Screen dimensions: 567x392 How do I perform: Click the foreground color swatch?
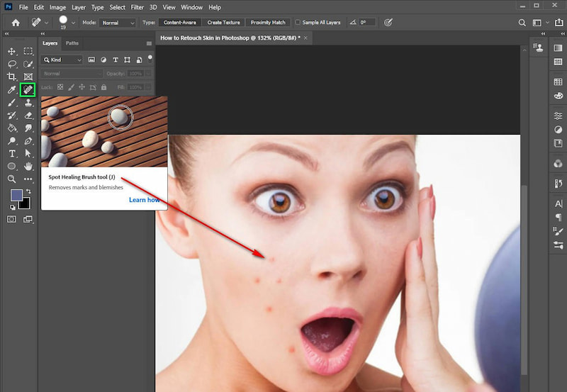click(16, 195)
